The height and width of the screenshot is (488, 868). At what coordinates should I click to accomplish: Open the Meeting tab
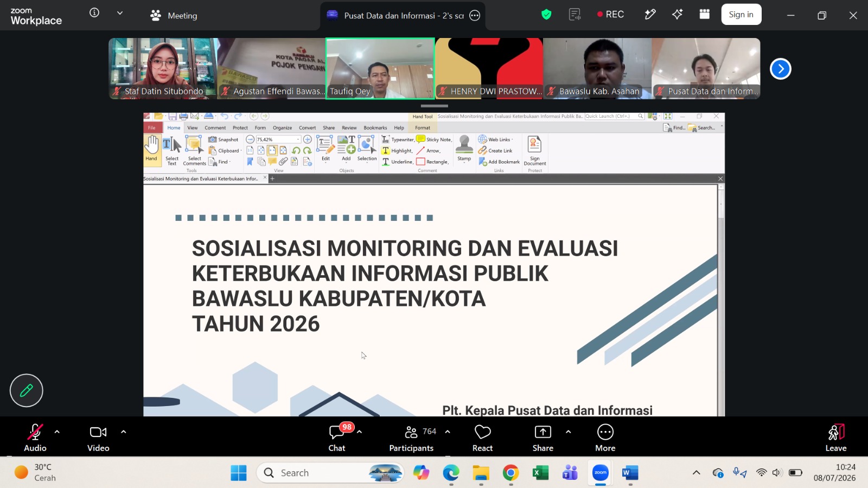(174, 16)
